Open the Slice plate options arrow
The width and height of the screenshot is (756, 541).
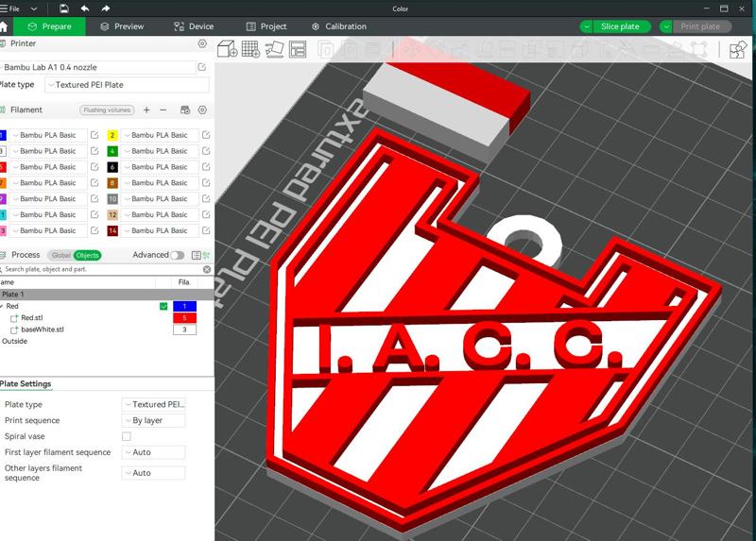586,26
